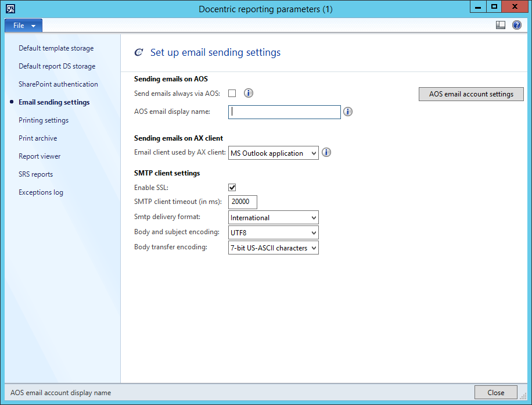
Task: Select Email sending settings section
Action: click(x=54, y=102)
